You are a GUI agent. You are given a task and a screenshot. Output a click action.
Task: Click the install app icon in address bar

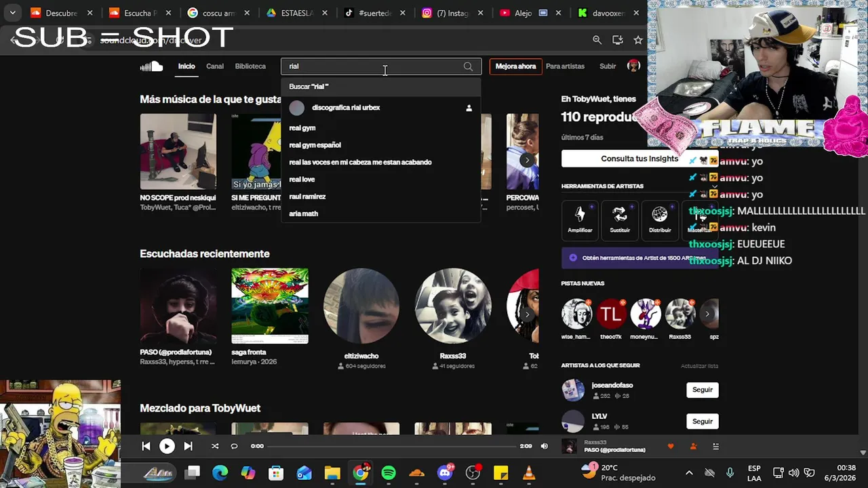point(617,40)
